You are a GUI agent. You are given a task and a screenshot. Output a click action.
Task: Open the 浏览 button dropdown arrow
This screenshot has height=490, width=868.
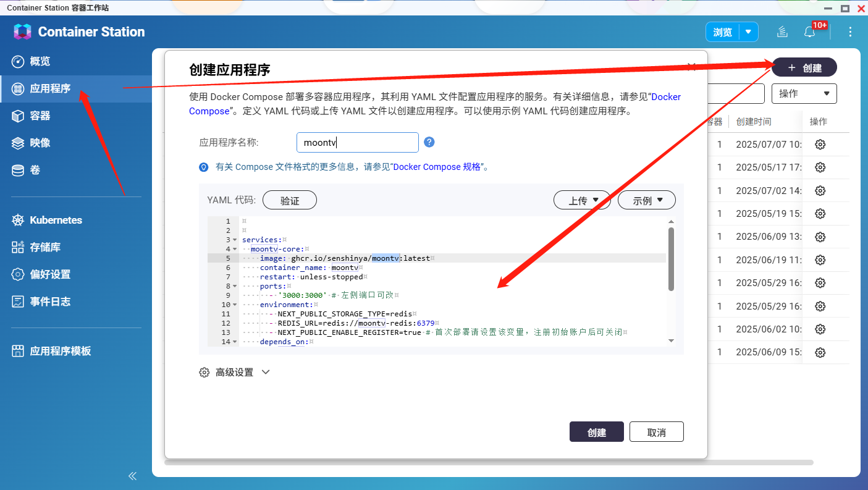tap(749, 31)
